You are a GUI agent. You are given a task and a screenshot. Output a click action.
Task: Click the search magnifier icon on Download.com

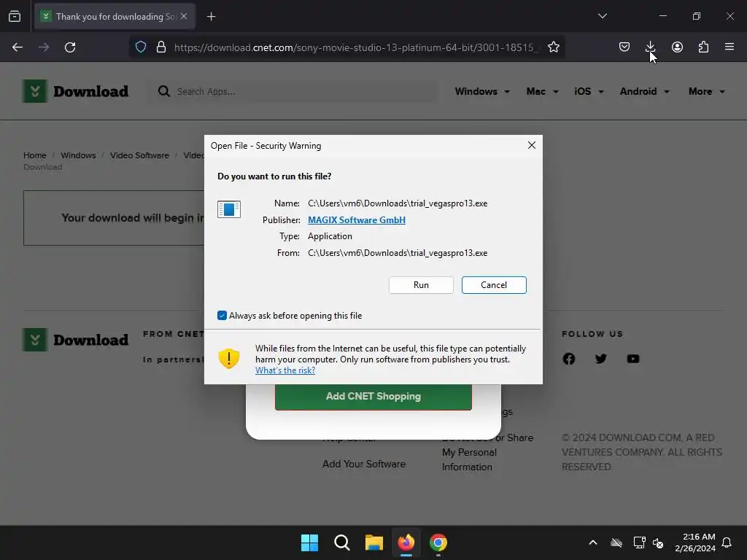(x=164, y=91)
